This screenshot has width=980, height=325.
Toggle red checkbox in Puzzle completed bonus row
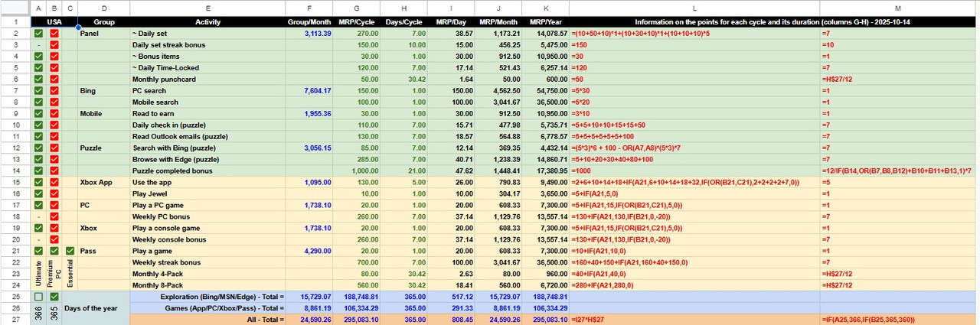point(54,171)
